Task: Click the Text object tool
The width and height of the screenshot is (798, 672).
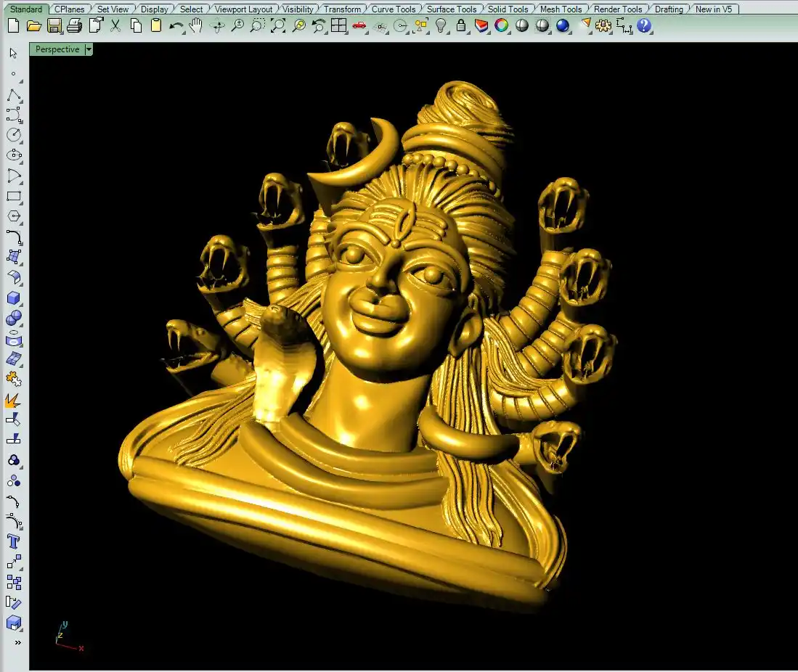Action: [x=14, y=541]
